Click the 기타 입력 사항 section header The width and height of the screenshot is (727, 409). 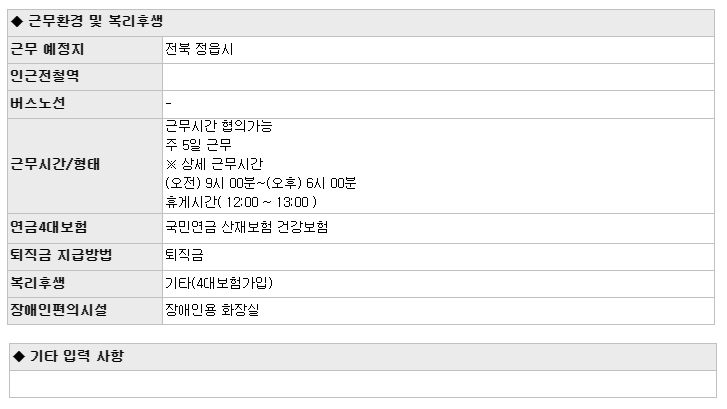[x=363, y=357]
